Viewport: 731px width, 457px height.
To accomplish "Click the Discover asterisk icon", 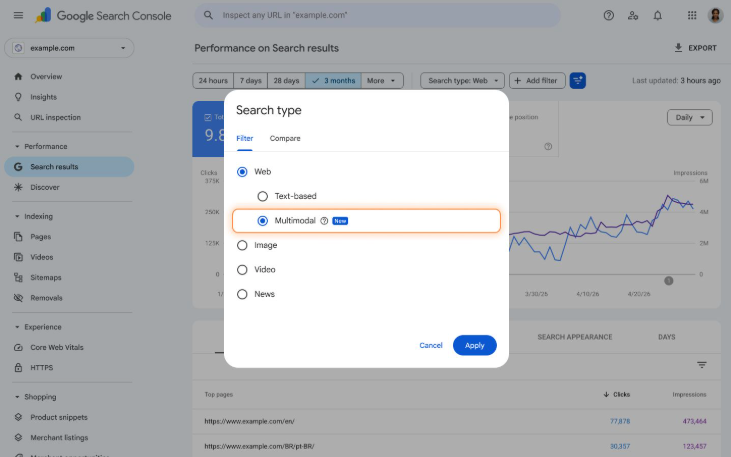I will (18, 187).
